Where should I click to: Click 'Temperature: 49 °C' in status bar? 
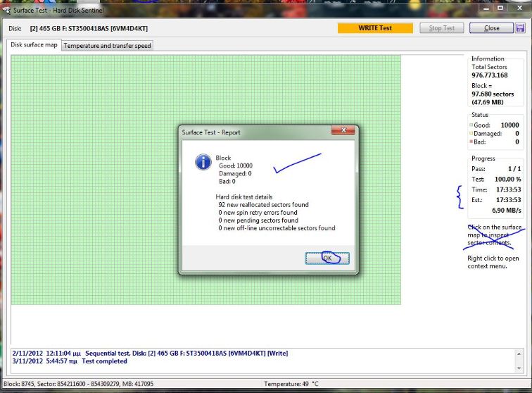click(291, 384)
